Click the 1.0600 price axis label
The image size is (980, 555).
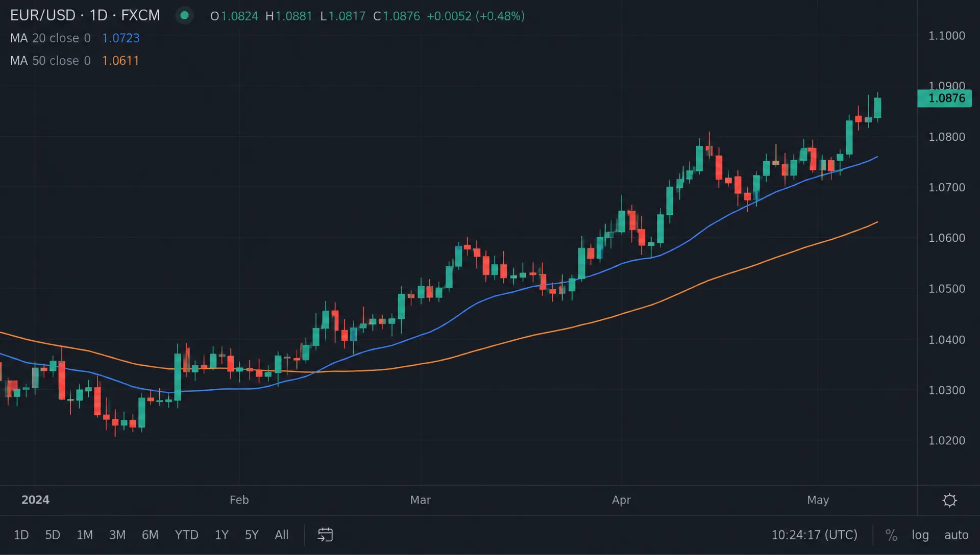tap(947, 238)
